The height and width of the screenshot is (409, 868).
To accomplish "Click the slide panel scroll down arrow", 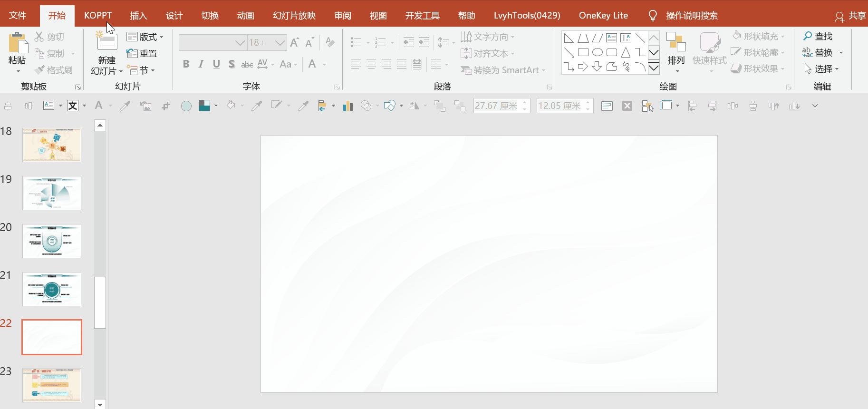I will (100, 404).
